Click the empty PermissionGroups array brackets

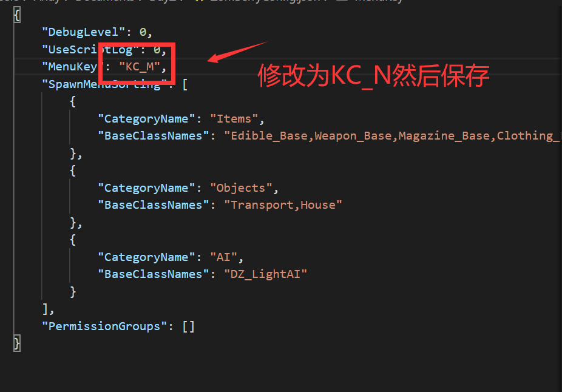188,326
